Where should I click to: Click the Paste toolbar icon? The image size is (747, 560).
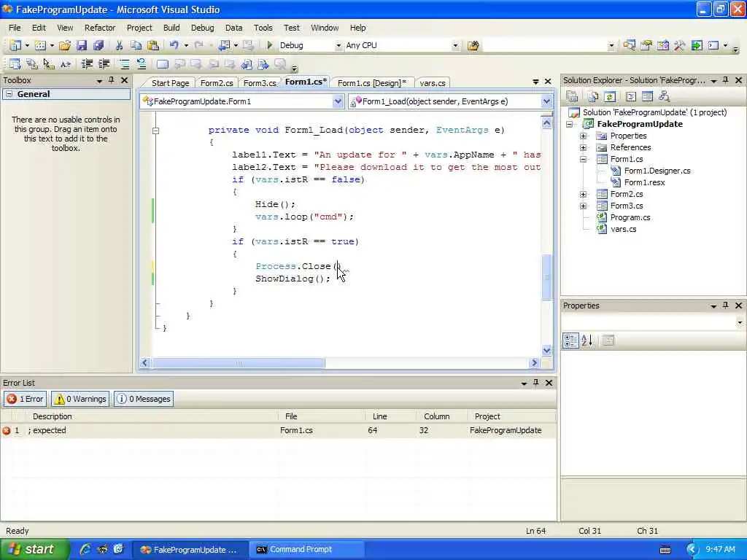coord(153,45)
